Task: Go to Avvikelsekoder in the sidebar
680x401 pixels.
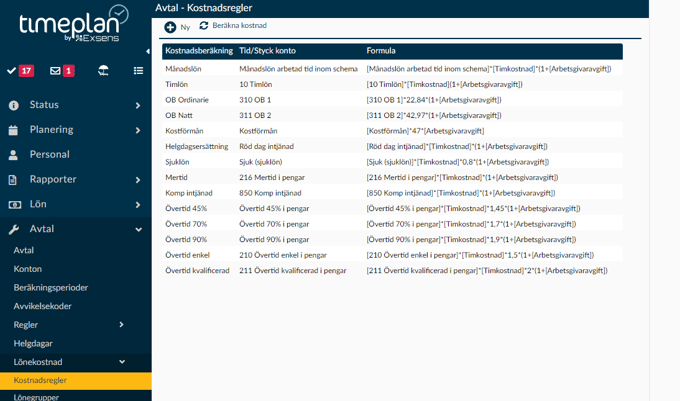Action: (42, 306)
